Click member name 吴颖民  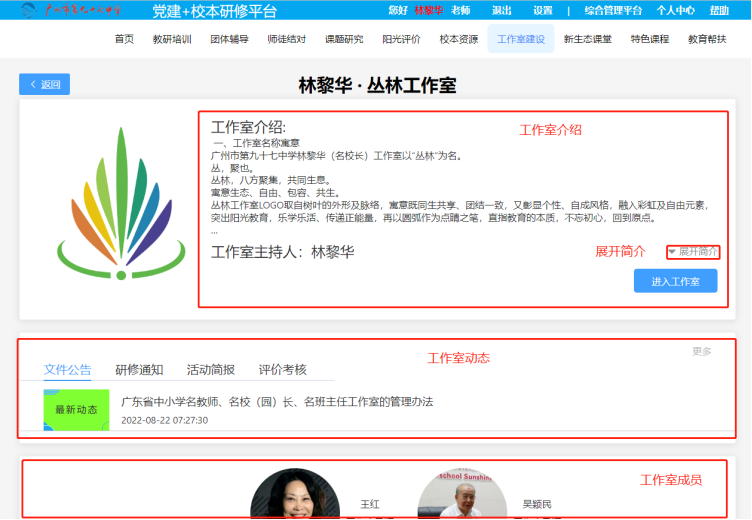(537, 504)
